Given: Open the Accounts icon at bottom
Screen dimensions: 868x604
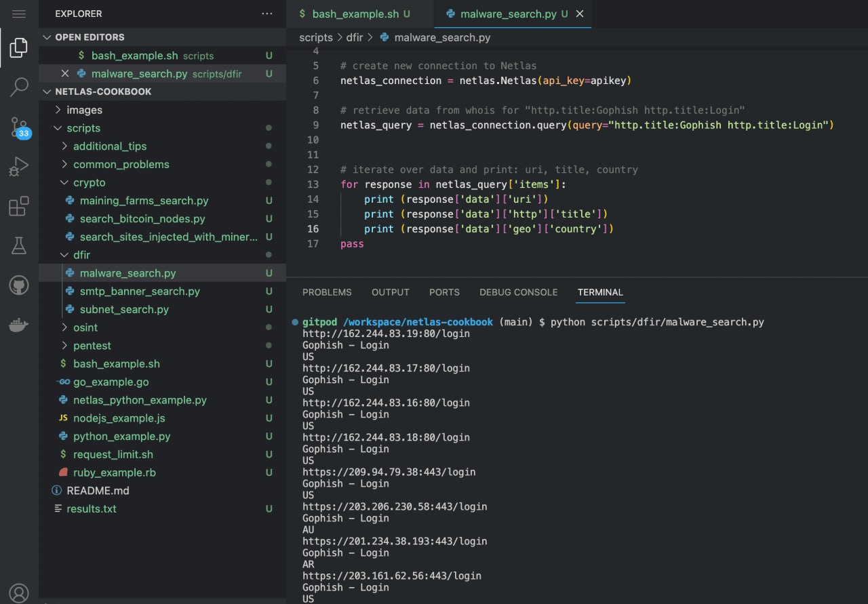Looking at the screenshot, I should (19, 592).
